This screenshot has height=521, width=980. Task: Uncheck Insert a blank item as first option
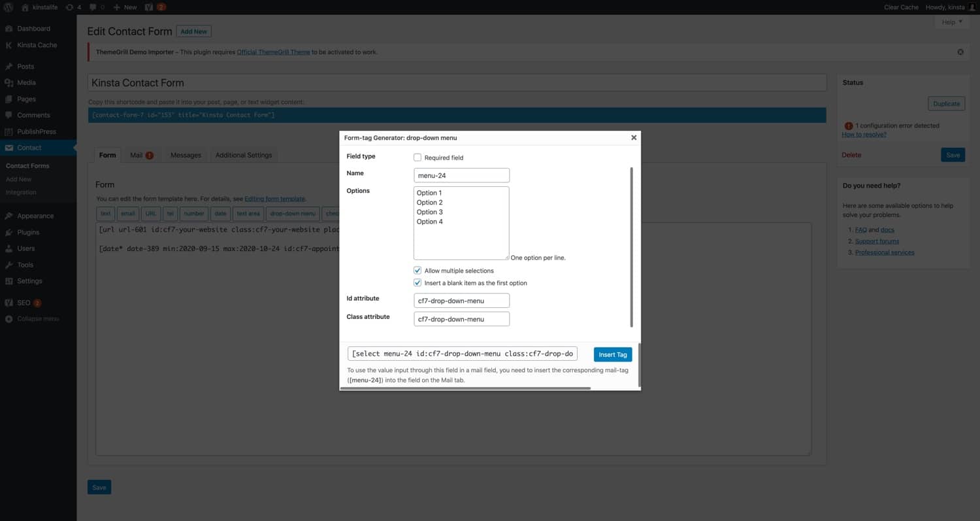coord(417,282)
